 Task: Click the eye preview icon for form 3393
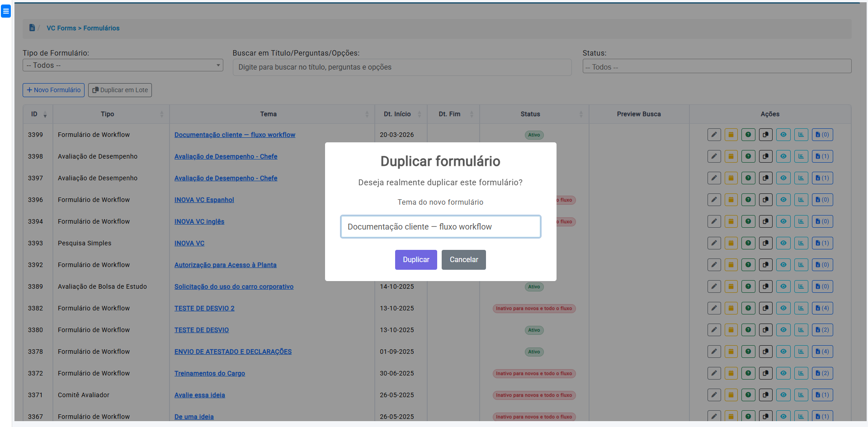pyautogui.click(x=783, y=243)
